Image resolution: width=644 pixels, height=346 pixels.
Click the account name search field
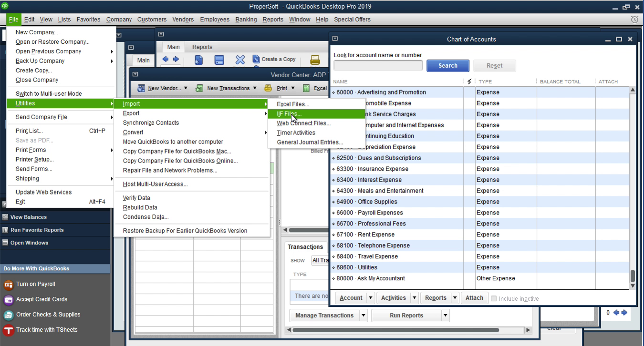[x=377, y=65]
